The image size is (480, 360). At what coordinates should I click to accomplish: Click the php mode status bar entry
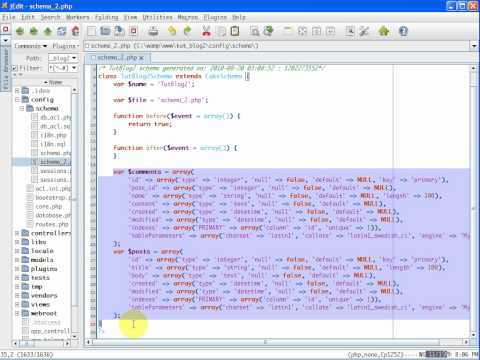click(375, 355)
